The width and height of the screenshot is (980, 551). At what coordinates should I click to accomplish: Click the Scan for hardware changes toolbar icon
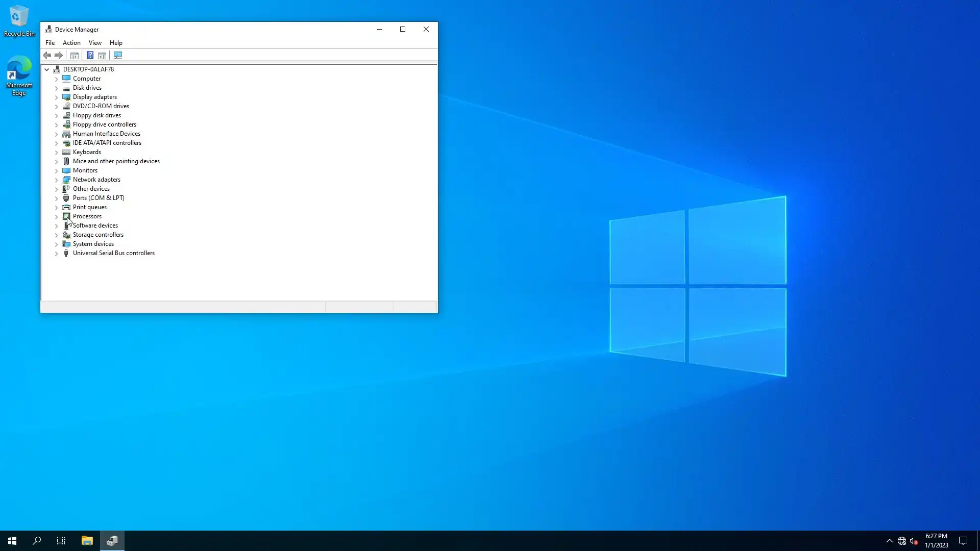[x=118, y=55]
